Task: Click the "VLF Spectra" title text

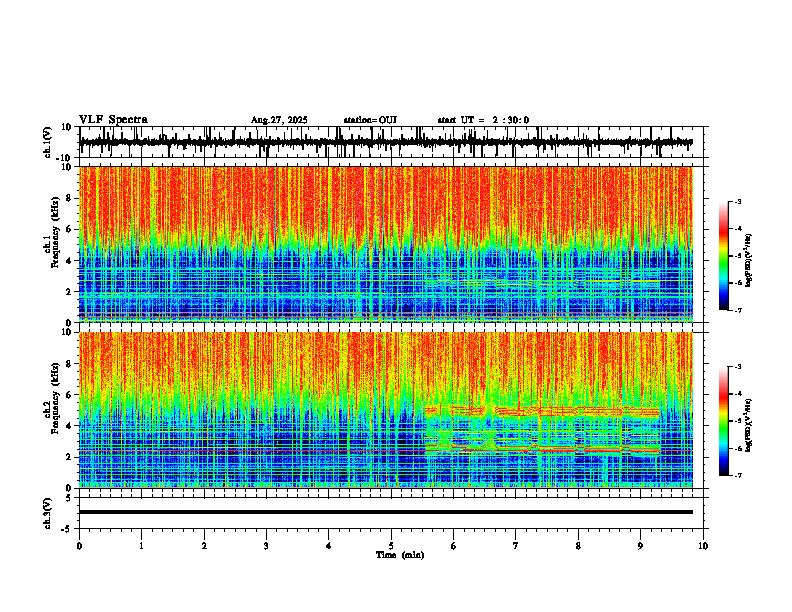Action: coord(113,120)
